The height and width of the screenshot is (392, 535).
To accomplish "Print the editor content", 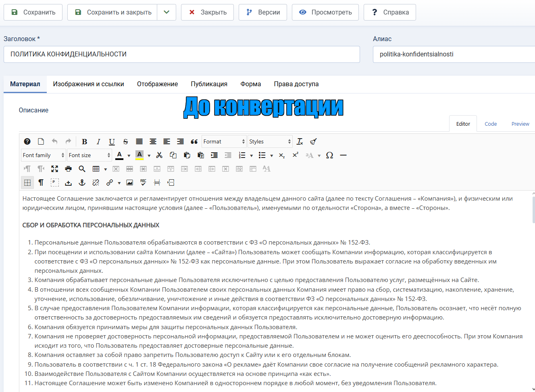I will (69, 169).
